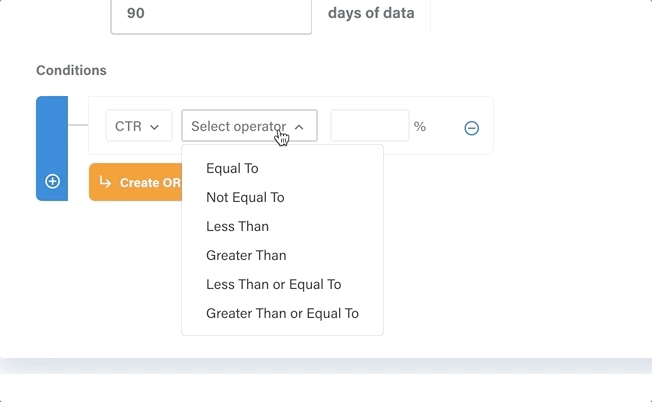Focus the days of data field showing 90
Screen dimensions: 652x402
(x=211, y=14)
